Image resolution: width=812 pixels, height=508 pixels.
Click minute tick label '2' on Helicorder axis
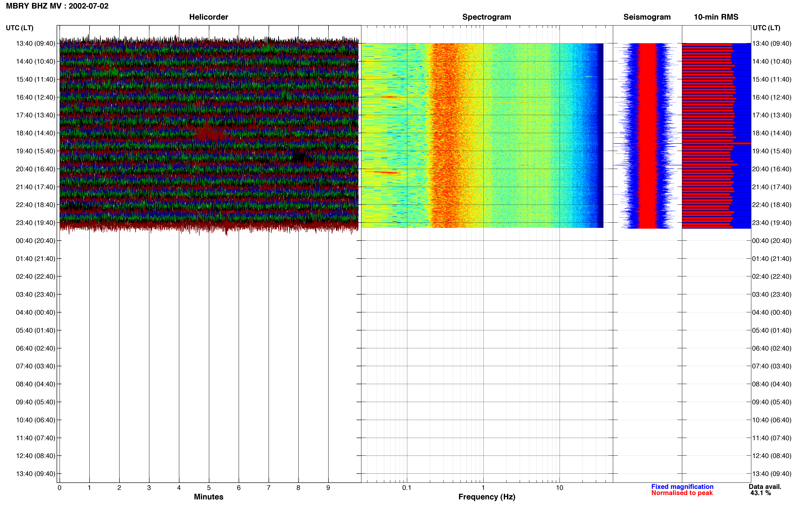tap(119, 488)
